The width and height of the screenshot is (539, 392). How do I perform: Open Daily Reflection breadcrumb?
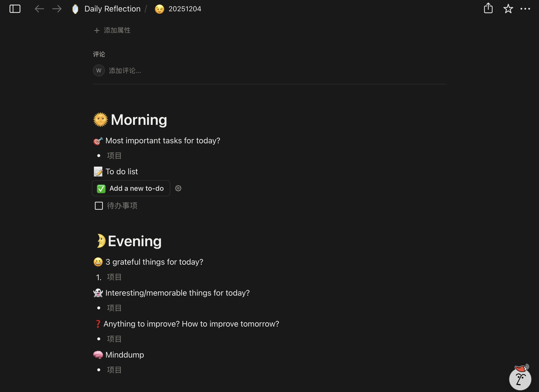click(x=112, y=9)
